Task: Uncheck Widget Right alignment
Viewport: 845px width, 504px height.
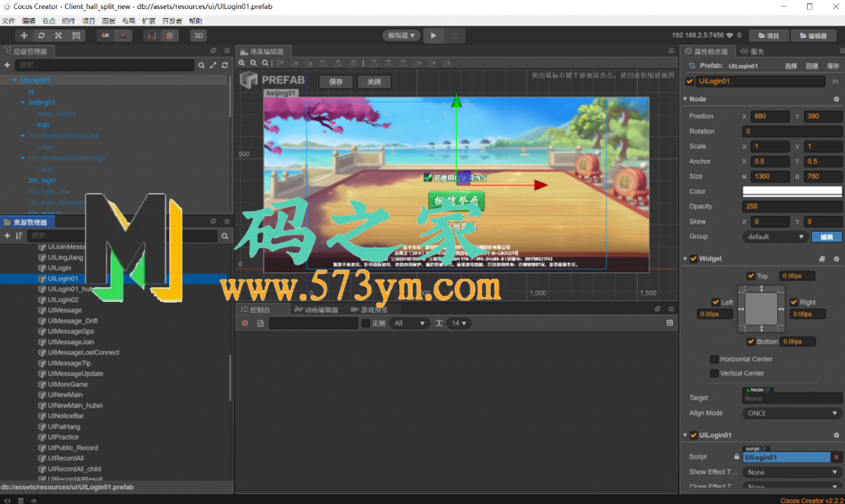Action: tap(794, 302)
